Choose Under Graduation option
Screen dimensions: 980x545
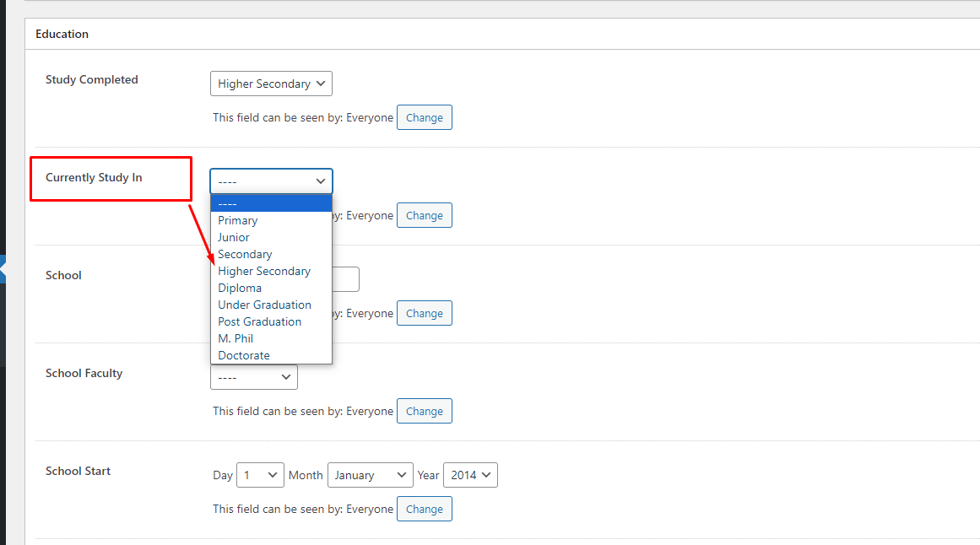[x=264, y=305]
